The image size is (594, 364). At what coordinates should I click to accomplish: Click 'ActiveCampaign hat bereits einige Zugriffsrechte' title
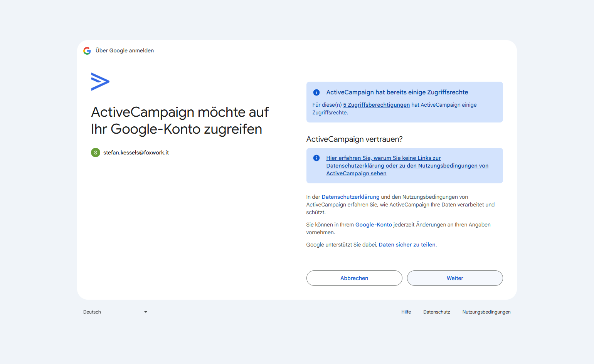[397, 92]
